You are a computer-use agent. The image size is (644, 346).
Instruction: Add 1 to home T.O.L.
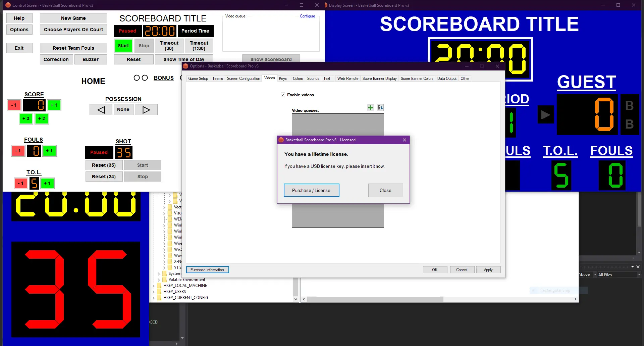(47, 183)
